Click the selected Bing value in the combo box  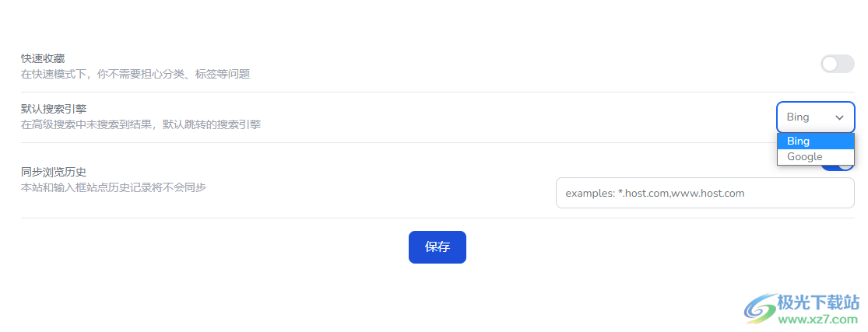click(799, 117)
